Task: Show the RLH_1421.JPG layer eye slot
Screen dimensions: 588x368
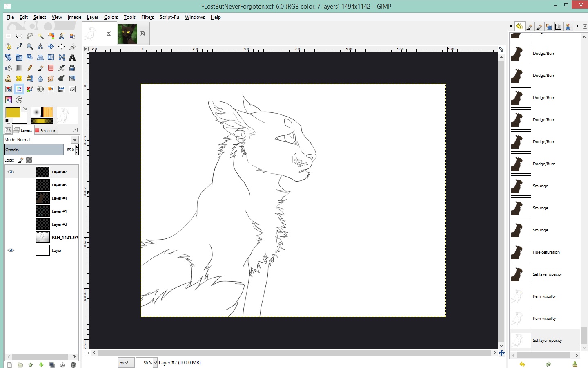Action: click(11, 237)
